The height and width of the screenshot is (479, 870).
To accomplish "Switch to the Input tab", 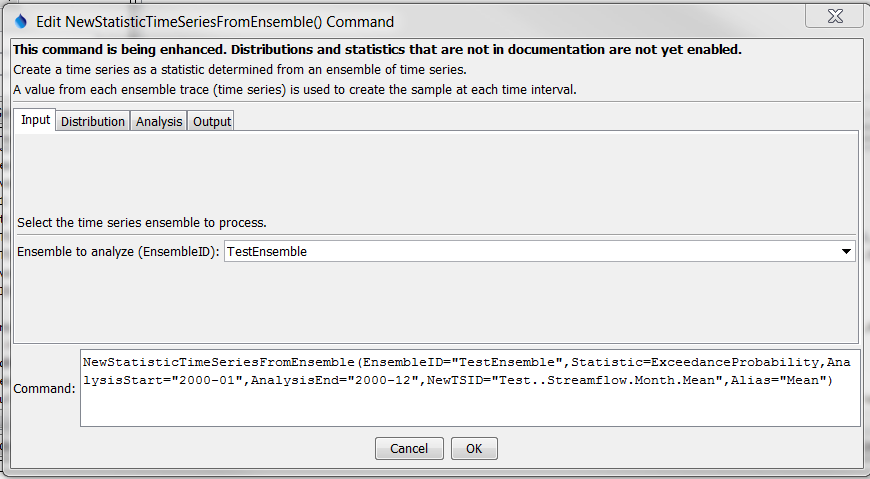I will [x=36, y=120].
